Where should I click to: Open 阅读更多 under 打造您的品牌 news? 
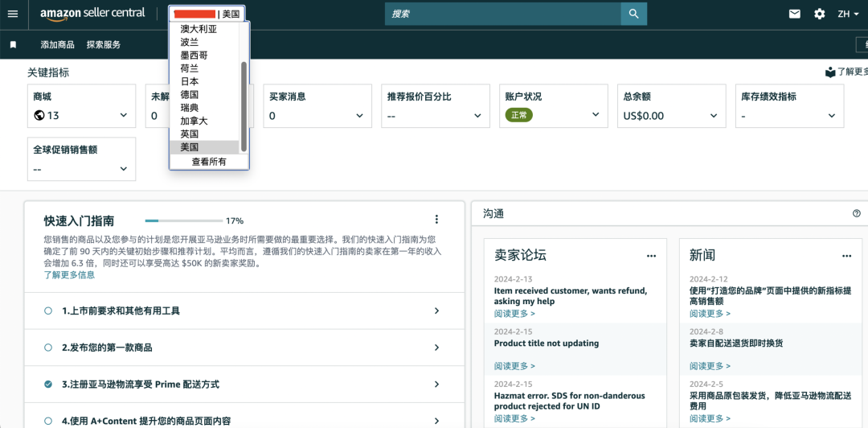pyautogui.click(x=710, y=313)
